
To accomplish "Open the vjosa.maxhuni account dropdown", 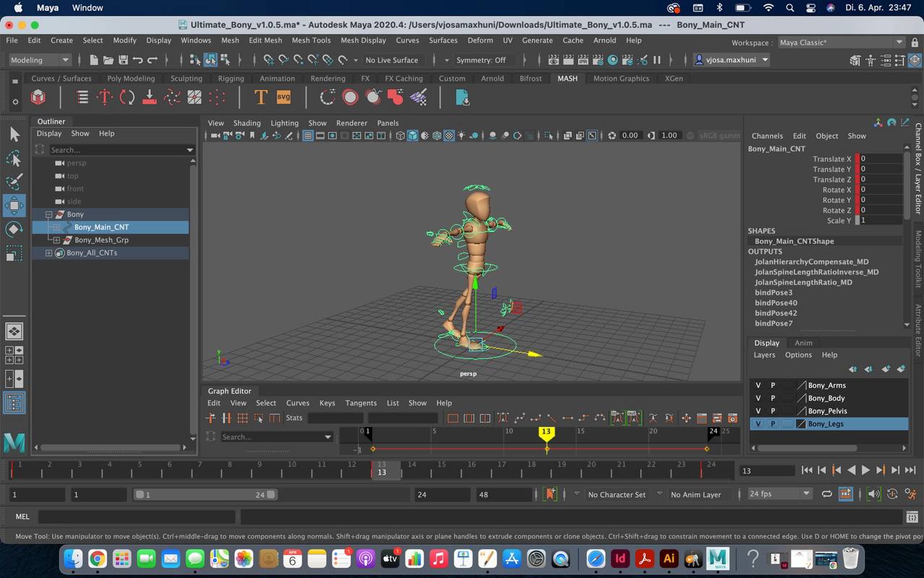I will tap(731, 60).
